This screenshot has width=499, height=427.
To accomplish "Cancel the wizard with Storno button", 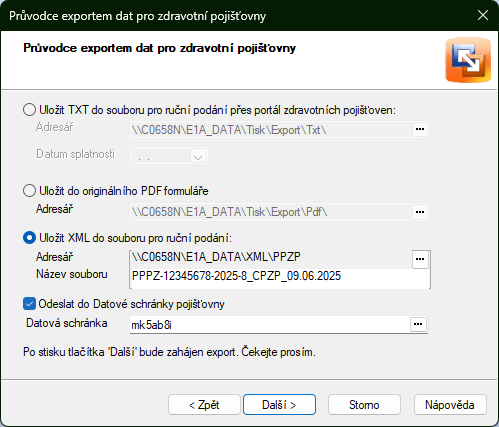I will tap(364, 405).
